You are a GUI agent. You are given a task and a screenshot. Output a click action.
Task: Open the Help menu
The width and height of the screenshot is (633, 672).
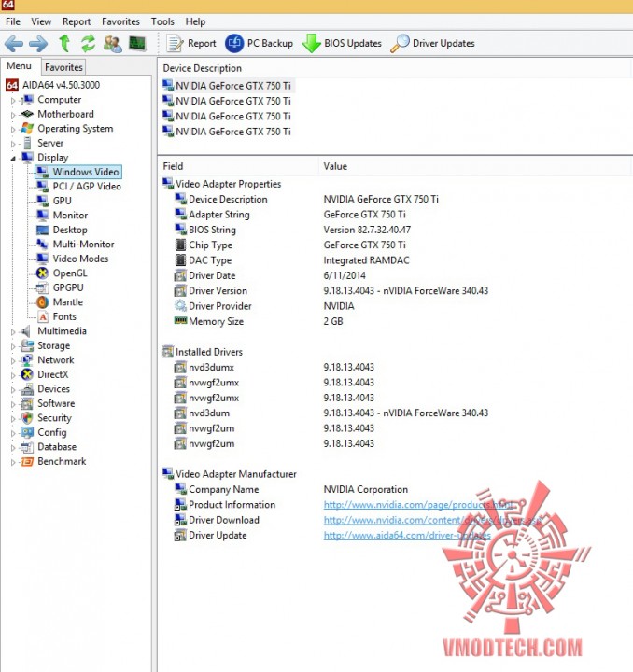click(x=195, y=21)
